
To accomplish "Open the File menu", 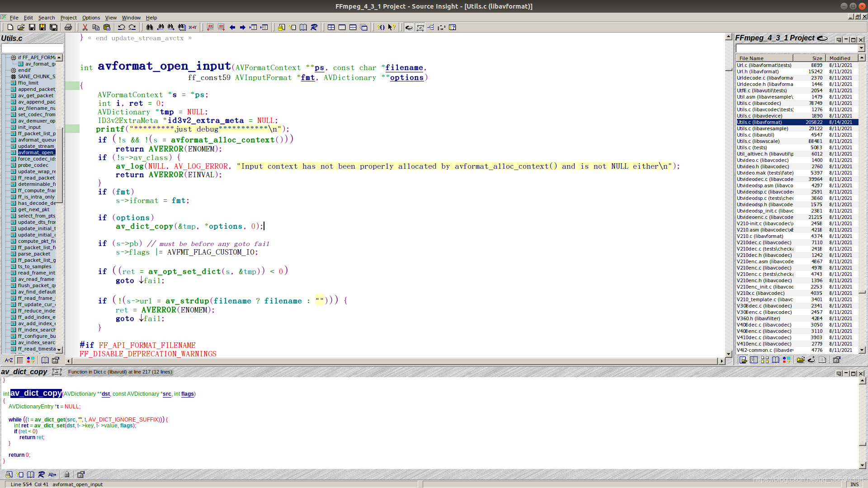I will (14, 18).
